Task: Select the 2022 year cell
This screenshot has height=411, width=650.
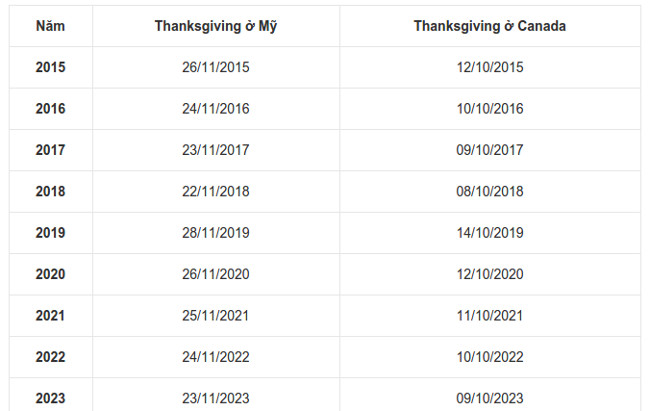Action: [x=50, y=357]
